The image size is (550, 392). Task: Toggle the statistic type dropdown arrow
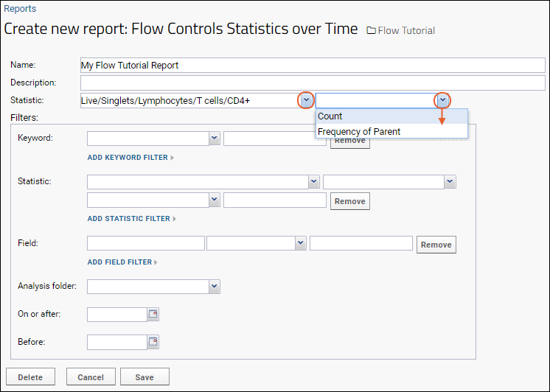pyautogui.click(x=442, y=100)
